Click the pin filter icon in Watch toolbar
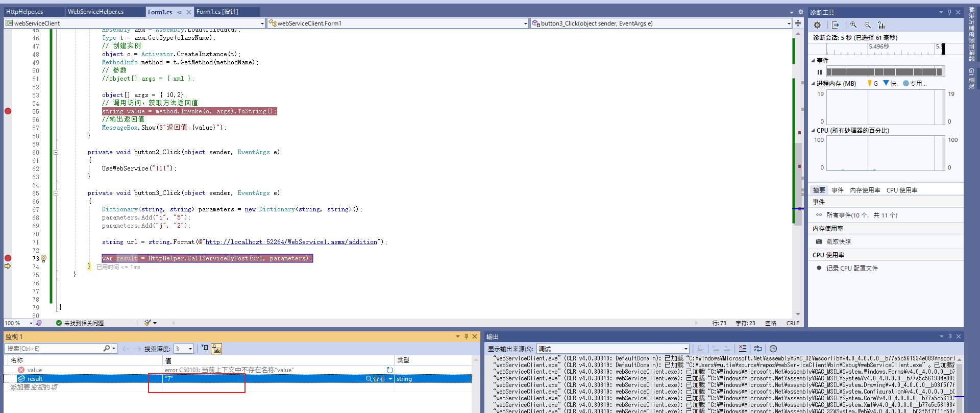This screenshot has height=413, width=980. 205,349
